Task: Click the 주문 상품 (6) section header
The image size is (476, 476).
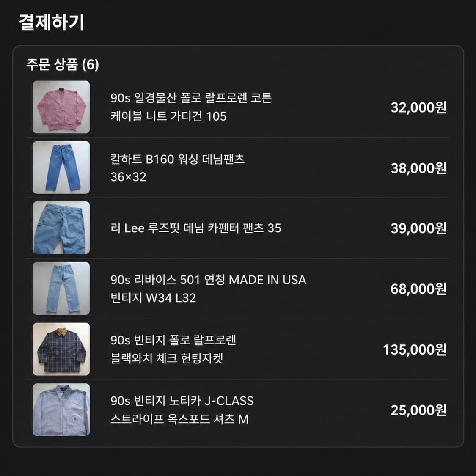Action: [62, 65]
